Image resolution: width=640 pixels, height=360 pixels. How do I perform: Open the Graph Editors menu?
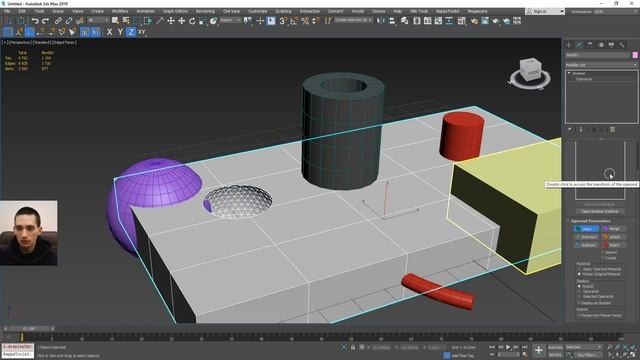pyautogui.click(x=176, y=11)
